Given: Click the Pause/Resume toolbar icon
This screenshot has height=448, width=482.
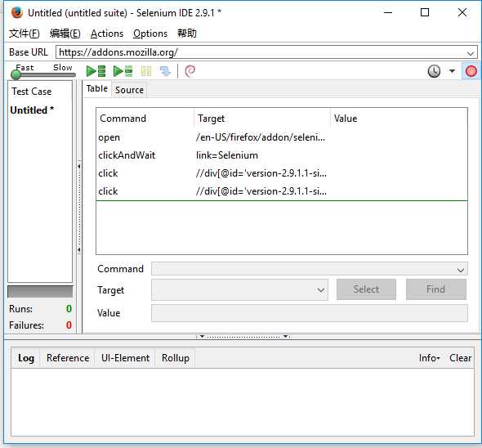Looking at the screenshot, I should [x=146, y=71].
